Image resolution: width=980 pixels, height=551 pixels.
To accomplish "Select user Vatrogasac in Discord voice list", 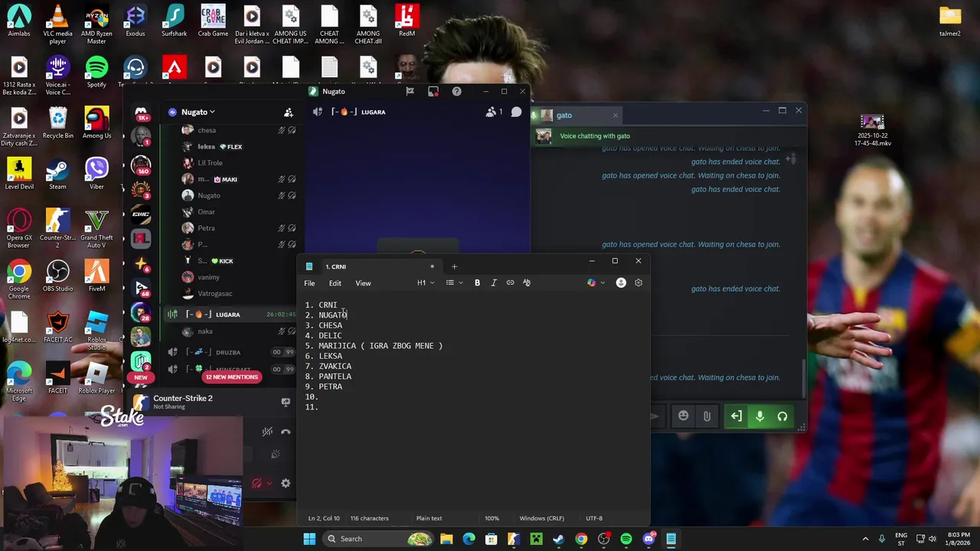I will pyautogui.click(x=214, y=293).
